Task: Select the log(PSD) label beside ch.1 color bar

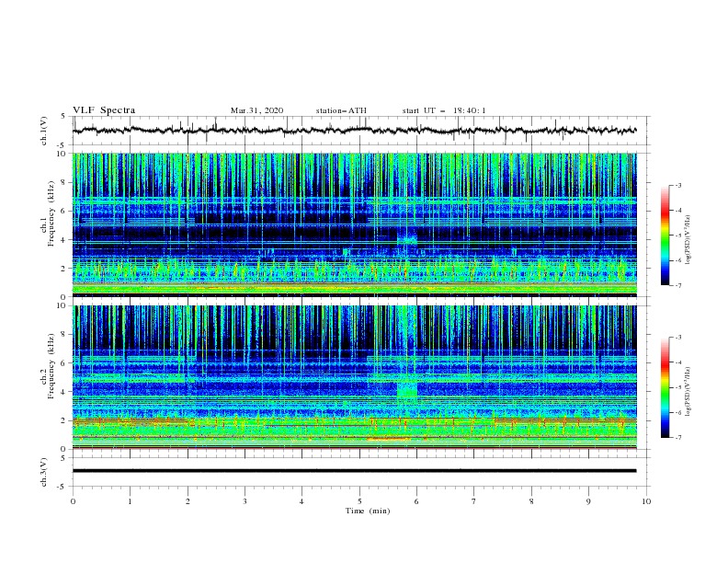Action: (x=688, y=239)
